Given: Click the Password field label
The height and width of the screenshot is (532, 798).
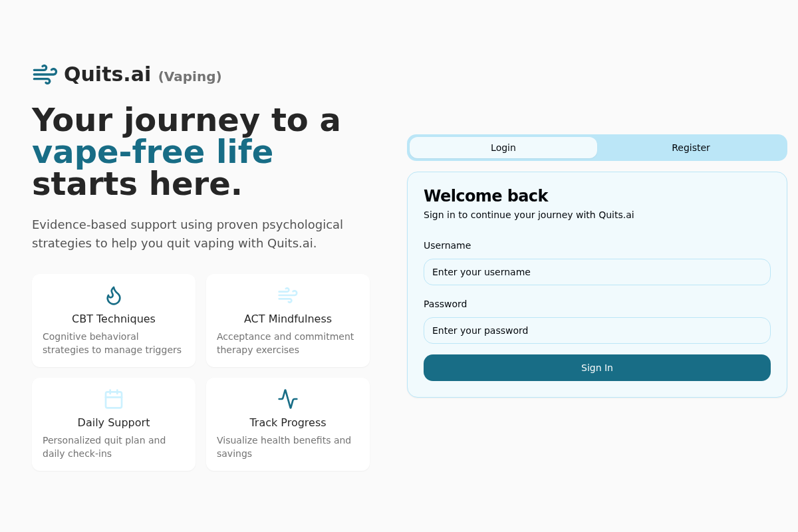Looking at the screenshot, I should coord(445,304).
